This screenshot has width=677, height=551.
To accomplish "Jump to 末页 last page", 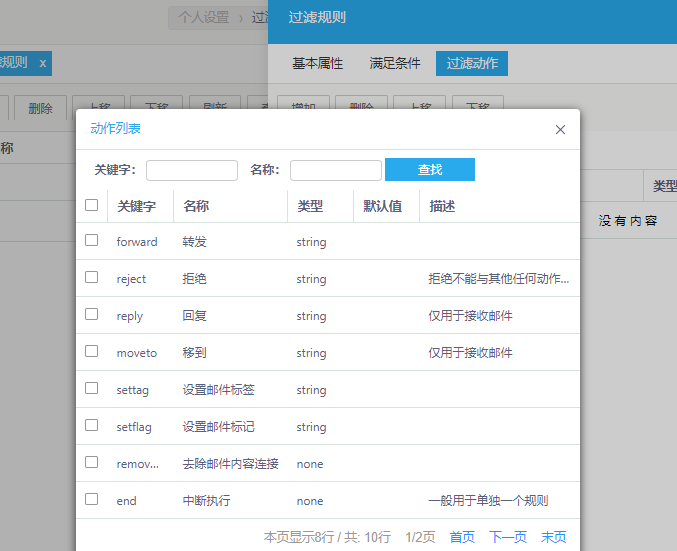I will click(554, 537).
